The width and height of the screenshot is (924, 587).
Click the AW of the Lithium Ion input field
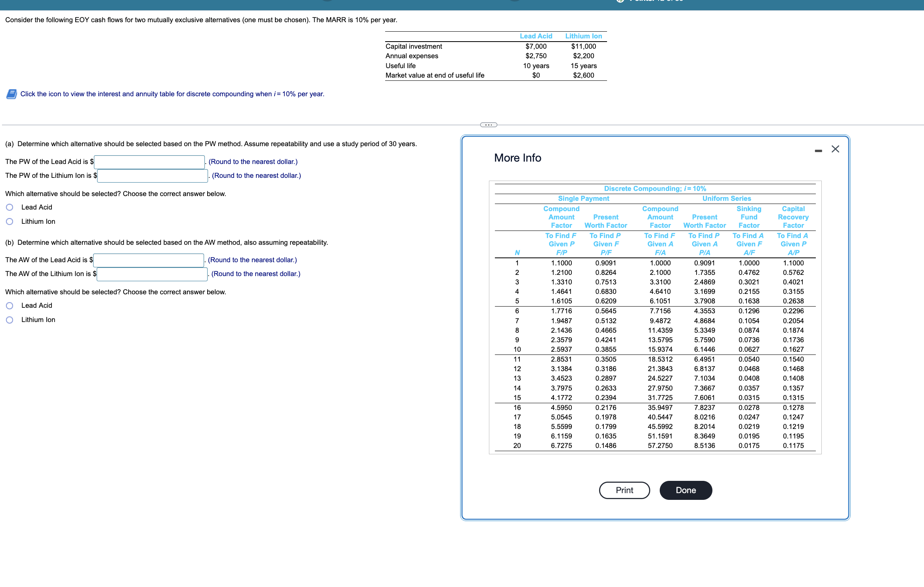pos(152,274)
